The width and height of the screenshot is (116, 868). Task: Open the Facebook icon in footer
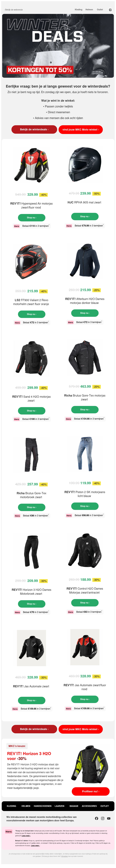pyautogui.click(x=96, y=818)
